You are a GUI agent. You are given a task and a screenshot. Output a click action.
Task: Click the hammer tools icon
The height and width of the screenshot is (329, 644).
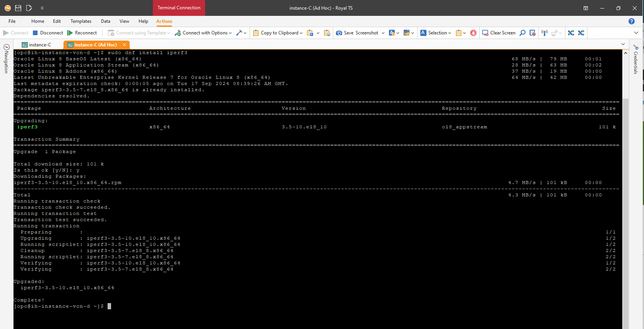point(239,33)
